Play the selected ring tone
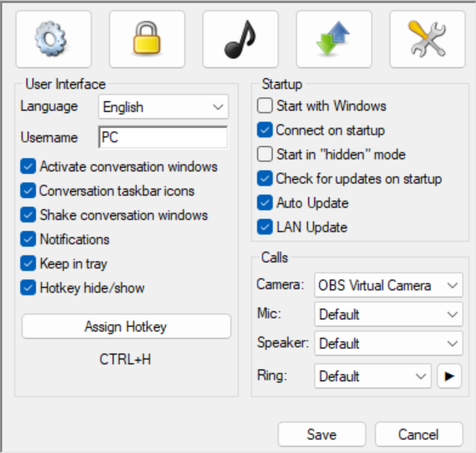 [x=449, y=376]
